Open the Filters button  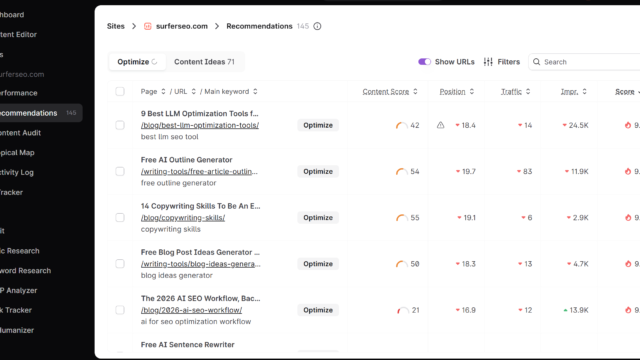pos(502,62)
